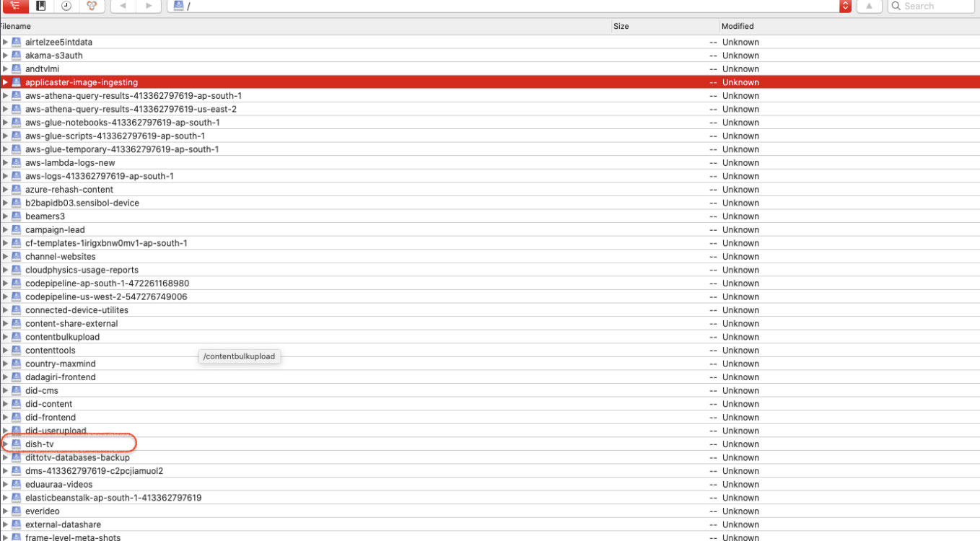This screenshot has width=980, height=541.
Task: Click the bucket icon beside channel-websites
Action: [x=16, y=256]
